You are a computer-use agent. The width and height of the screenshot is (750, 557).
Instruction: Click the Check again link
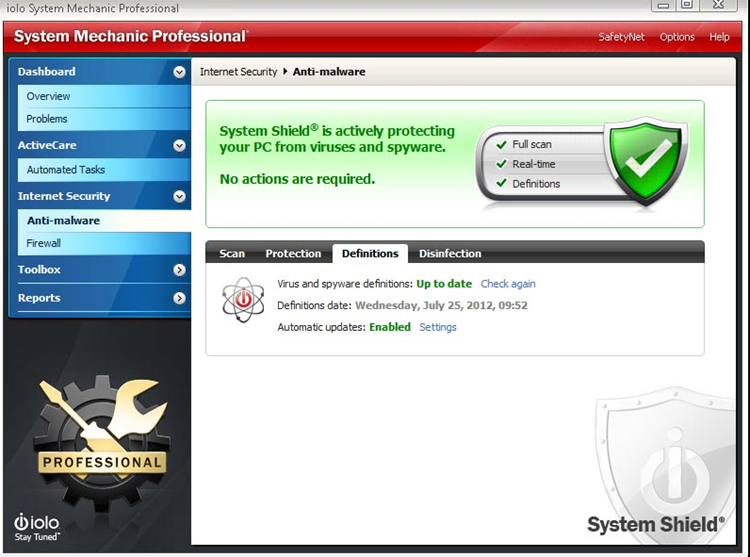508,284
